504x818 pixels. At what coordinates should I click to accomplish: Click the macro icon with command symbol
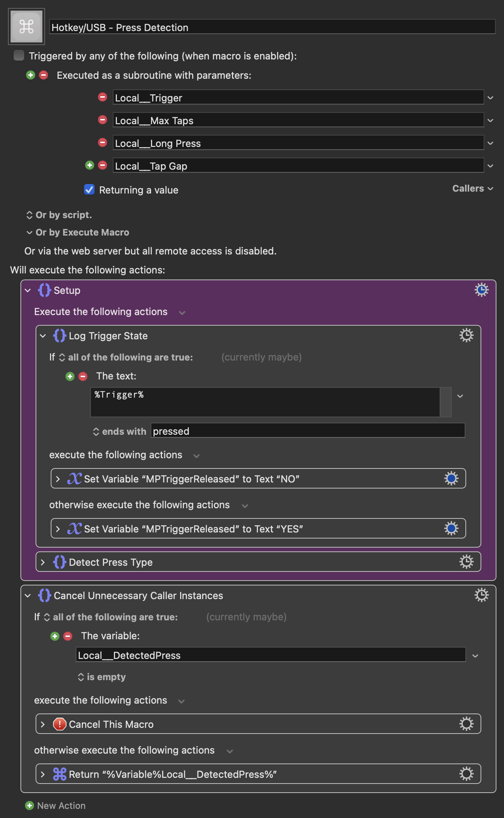point(26,27)
